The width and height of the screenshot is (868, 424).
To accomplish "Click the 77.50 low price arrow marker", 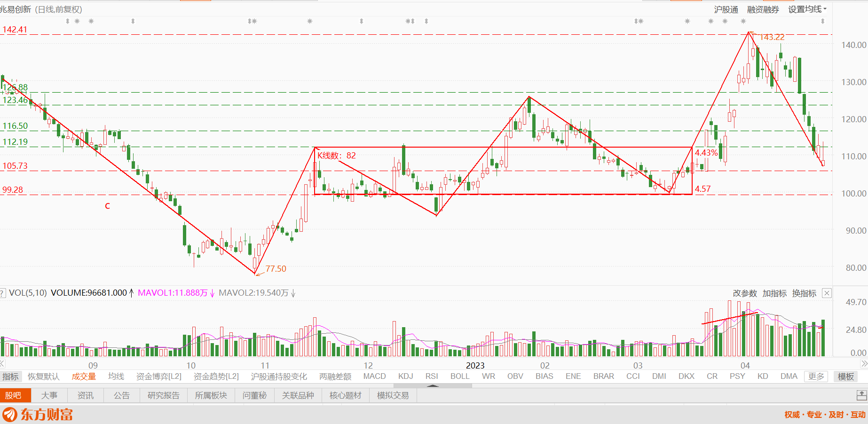I will click(x=260, y=272).
